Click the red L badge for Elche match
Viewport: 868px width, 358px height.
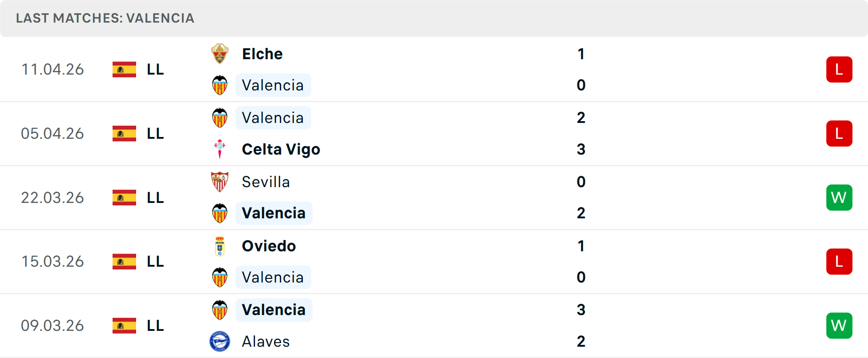(839, 70)
